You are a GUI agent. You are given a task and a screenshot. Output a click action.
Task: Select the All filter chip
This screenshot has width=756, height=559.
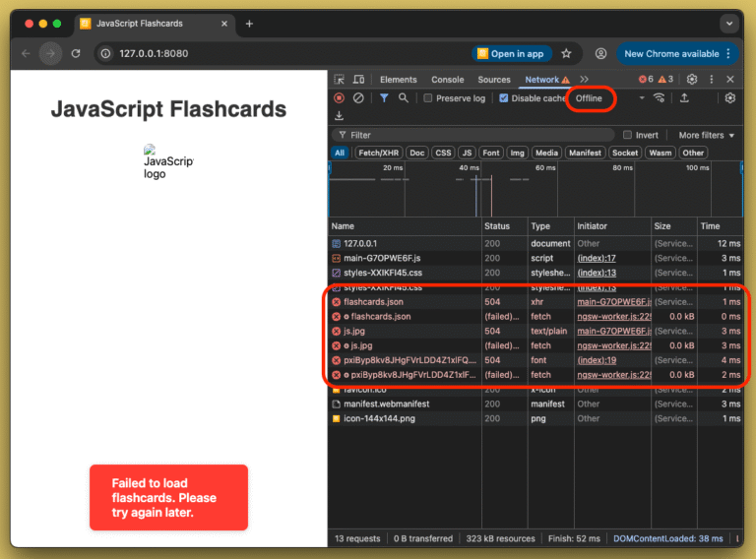coord(340,153)
